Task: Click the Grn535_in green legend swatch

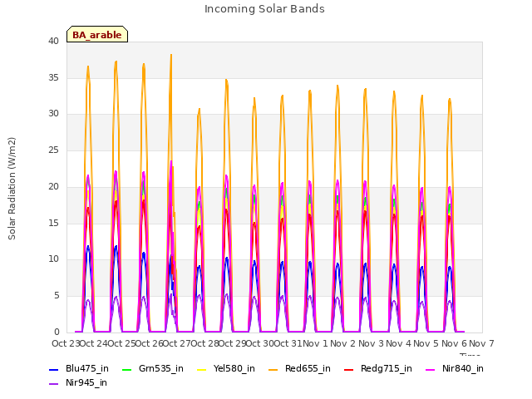Action: tap(126, 369)
